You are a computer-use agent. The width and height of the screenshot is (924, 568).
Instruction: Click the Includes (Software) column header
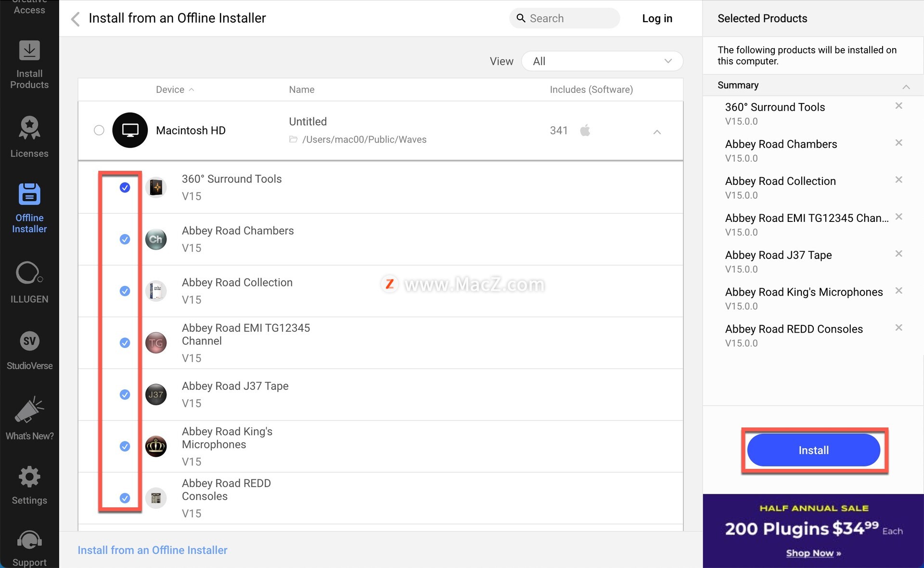591,90
